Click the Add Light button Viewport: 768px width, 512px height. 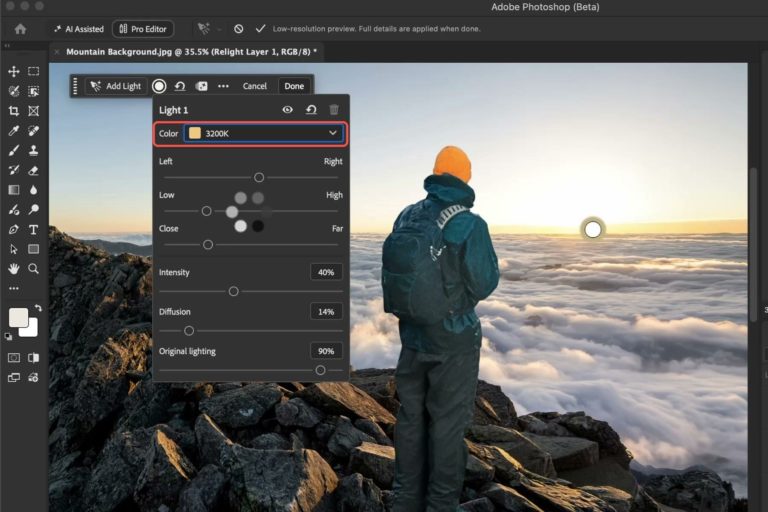pos(117,86)
